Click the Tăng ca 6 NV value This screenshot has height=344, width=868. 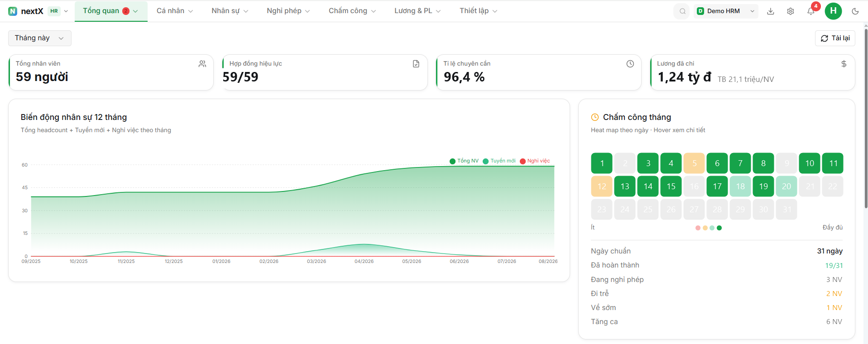click(x=834, y=322)
